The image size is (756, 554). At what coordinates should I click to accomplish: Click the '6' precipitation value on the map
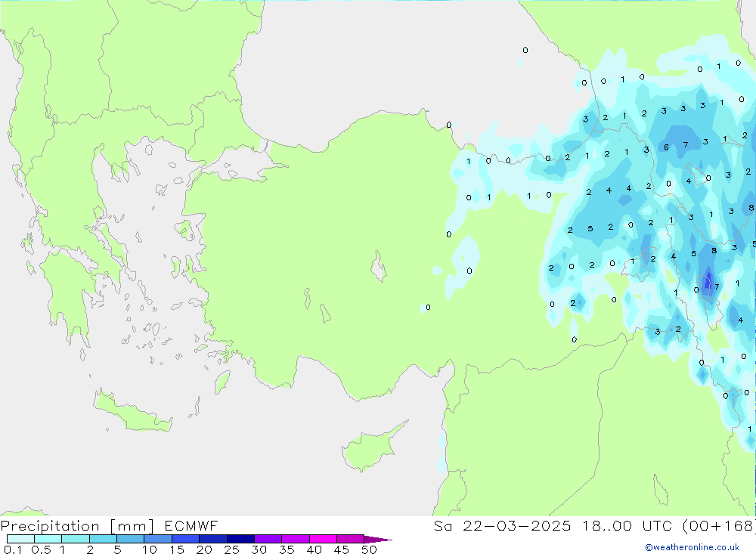666,147
